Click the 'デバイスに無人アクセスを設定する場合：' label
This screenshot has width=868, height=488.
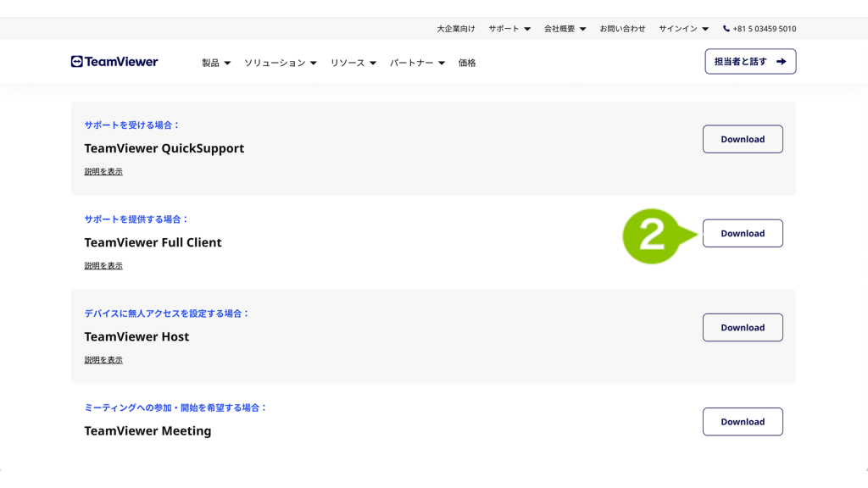167,313
